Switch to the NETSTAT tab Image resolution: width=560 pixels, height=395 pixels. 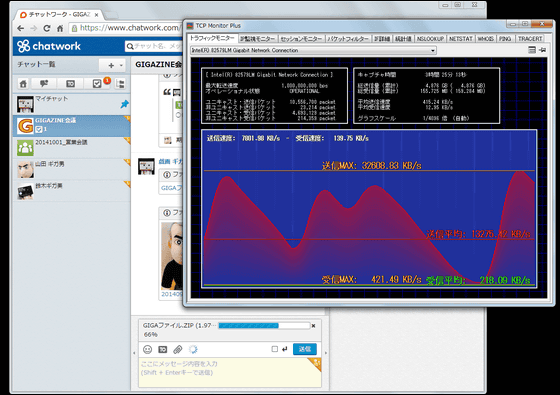(460, 39)
